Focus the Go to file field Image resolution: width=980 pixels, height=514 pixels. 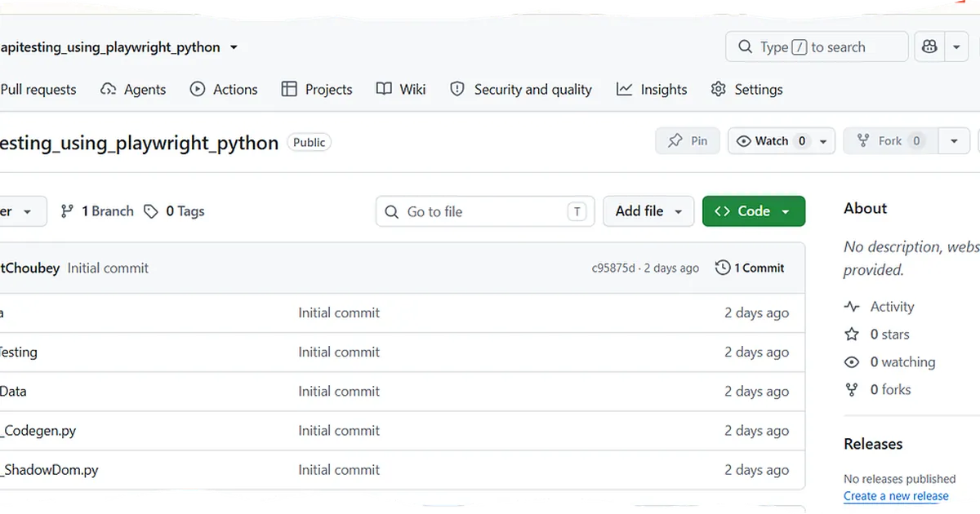[x=485, y=211]
